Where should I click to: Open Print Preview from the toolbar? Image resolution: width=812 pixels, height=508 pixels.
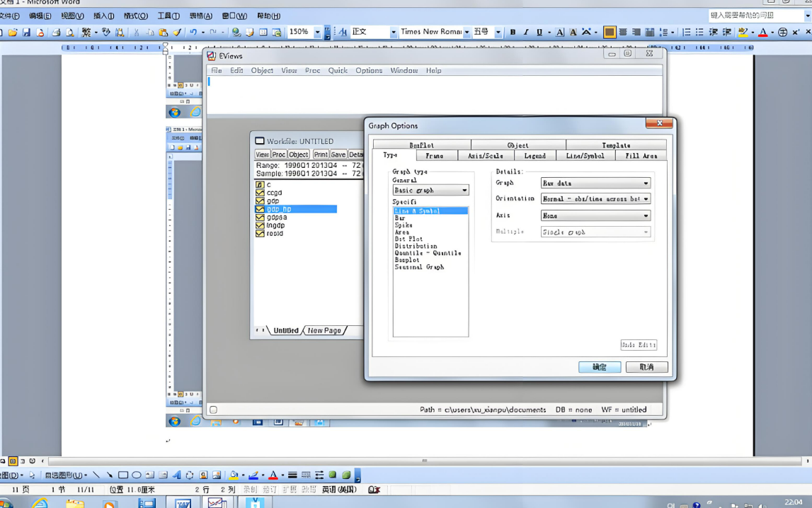point(69,32)
